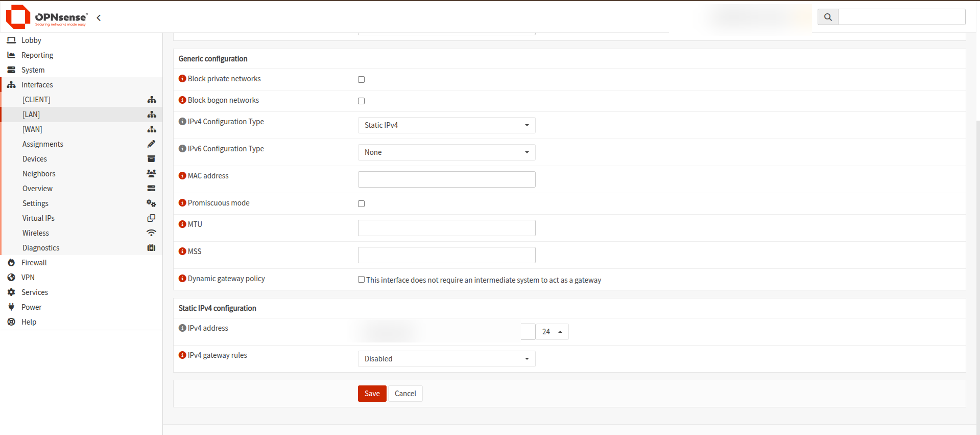Open IPv4 gateway rules dropdown

click(447, 359)
